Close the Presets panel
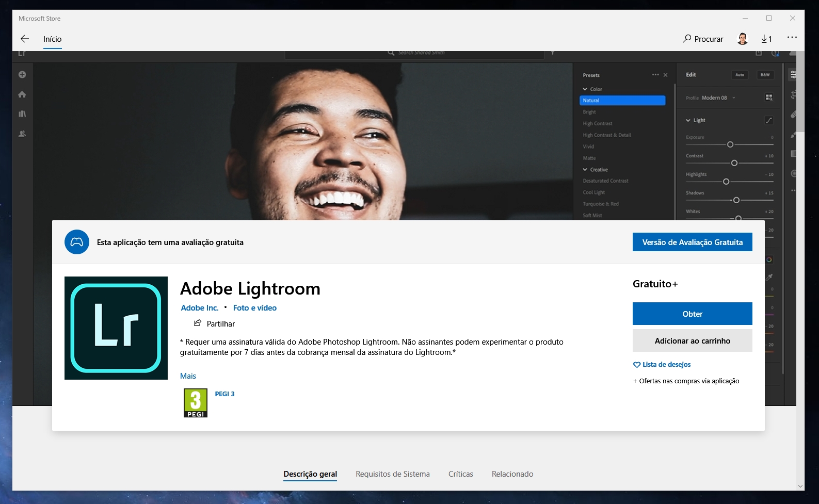Viewport: 819px width, 504px height. tap(666, 75)
